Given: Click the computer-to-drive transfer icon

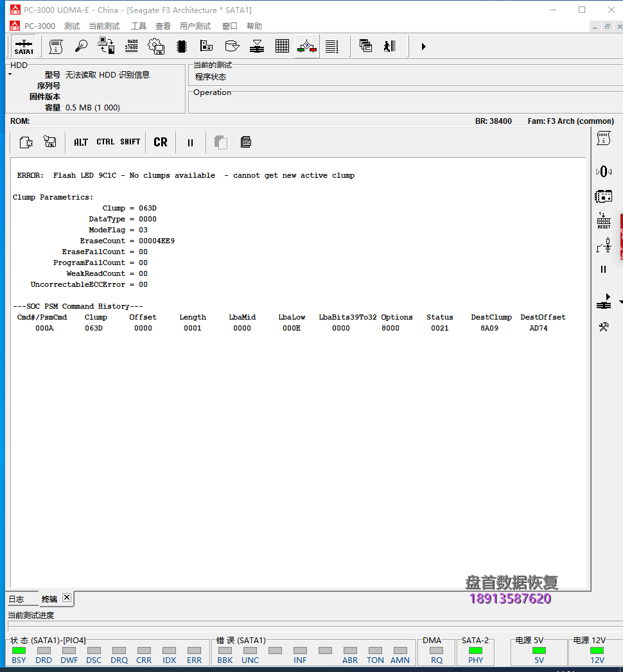Looking at the screenshot, I should tap(106, 46).
